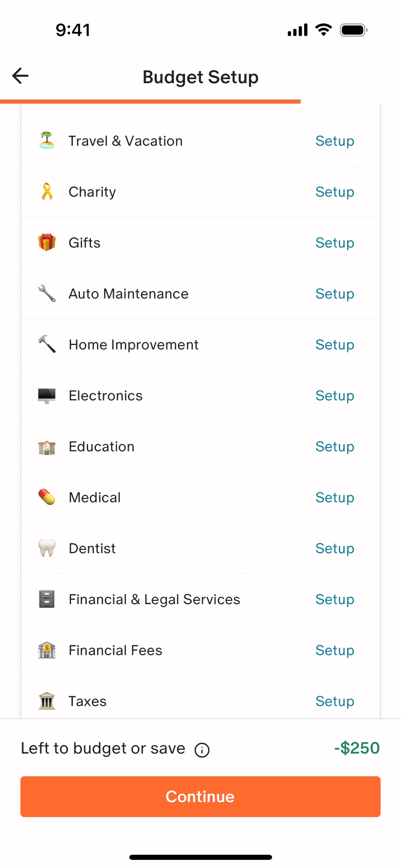Tap the gift box Gifts icon
Image resolution: width=401 pixels, height=868 pixels.
click(x=47, y=242)
